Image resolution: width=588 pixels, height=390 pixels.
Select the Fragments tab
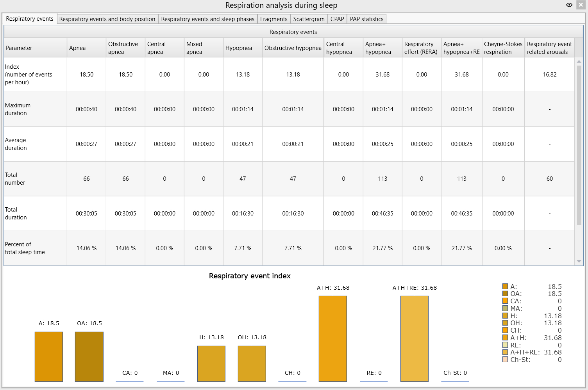(x=273, y=19)
